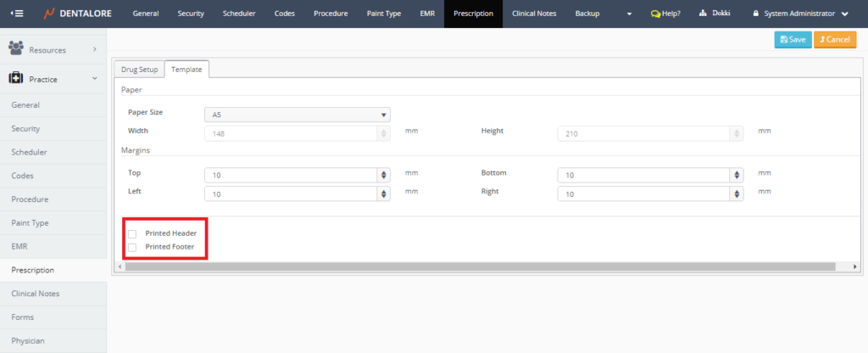Enable the Printed Footer checkbox
Image resolution: width=868 pixels, height=353 pixels.
click(x=131, y=247)
